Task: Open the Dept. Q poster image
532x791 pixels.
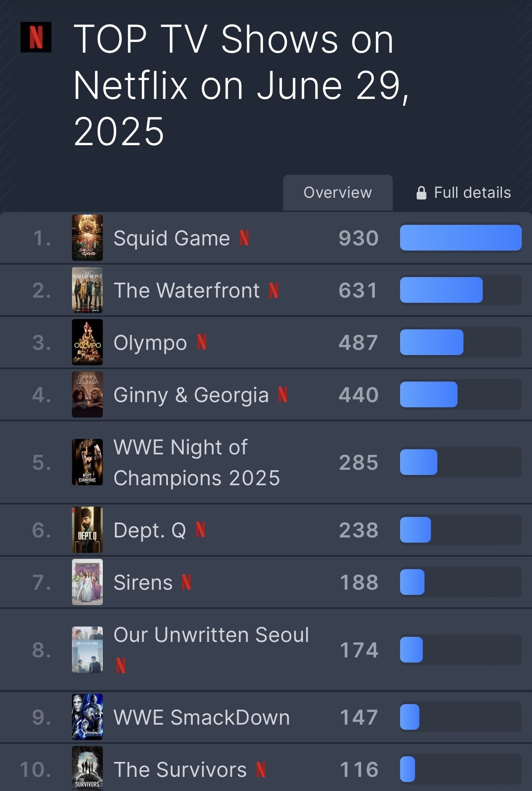Action: pos(87,530)
